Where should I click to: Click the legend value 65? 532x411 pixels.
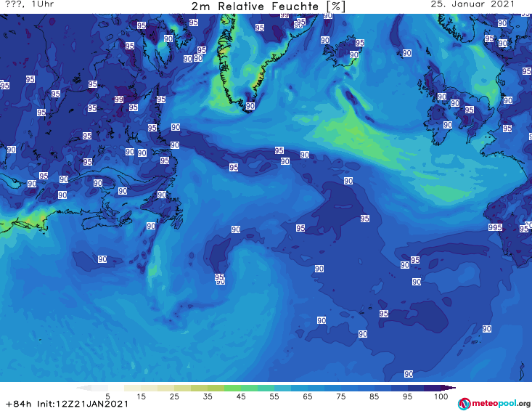coord(308,396)
